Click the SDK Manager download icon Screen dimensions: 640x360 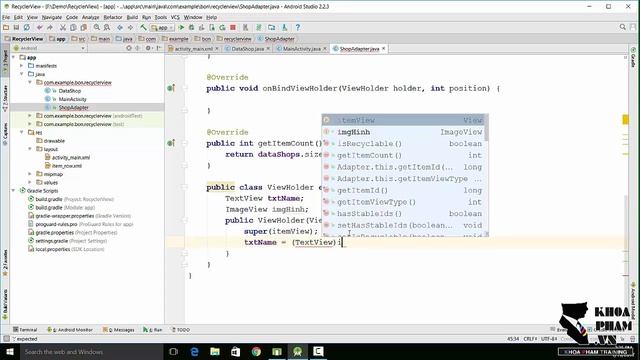(x=284, y=27)
